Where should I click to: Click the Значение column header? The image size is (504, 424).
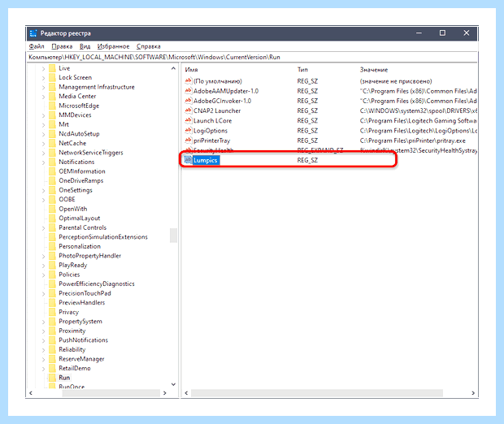[x=374, y=70]
